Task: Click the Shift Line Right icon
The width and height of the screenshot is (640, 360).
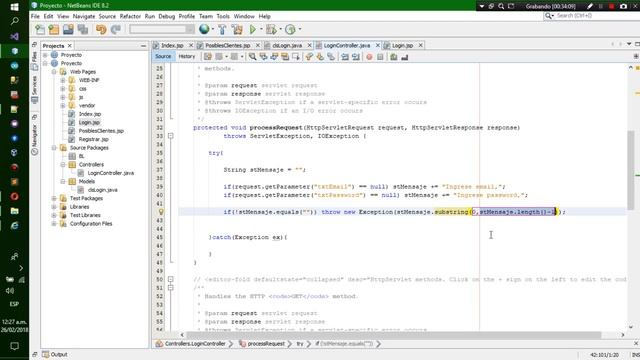Action: click(x=356, y=57)
